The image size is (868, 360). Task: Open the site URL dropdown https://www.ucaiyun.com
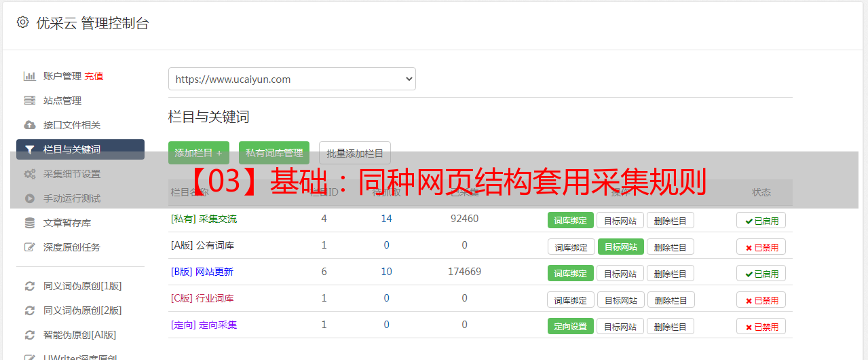(292, 79)
